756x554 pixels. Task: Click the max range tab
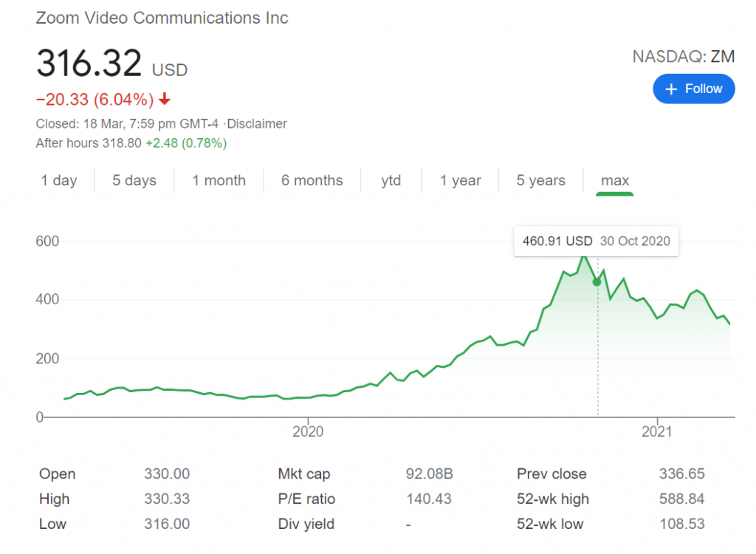615,180
